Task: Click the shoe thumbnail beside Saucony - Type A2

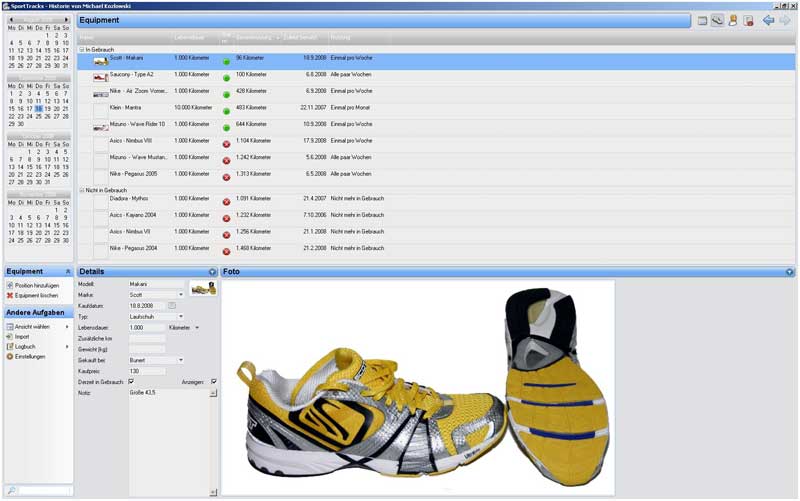Action: [101, 78]
